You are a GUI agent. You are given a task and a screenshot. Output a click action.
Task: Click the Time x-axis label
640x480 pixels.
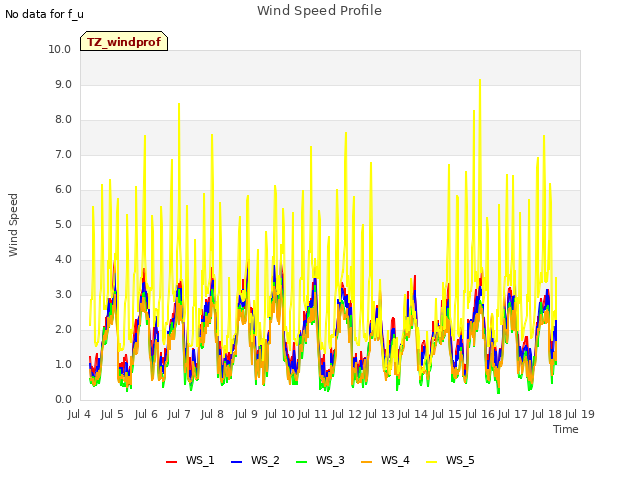566,429
